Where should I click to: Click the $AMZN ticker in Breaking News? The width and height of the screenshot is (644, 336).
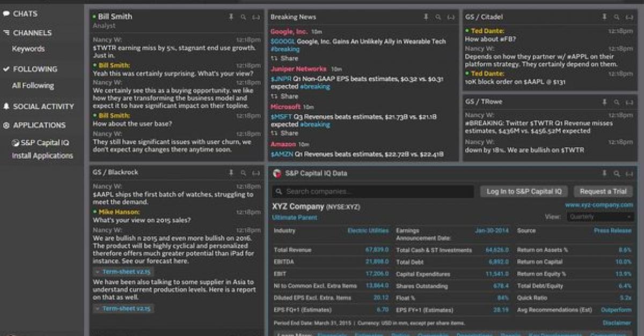point(282,154)
